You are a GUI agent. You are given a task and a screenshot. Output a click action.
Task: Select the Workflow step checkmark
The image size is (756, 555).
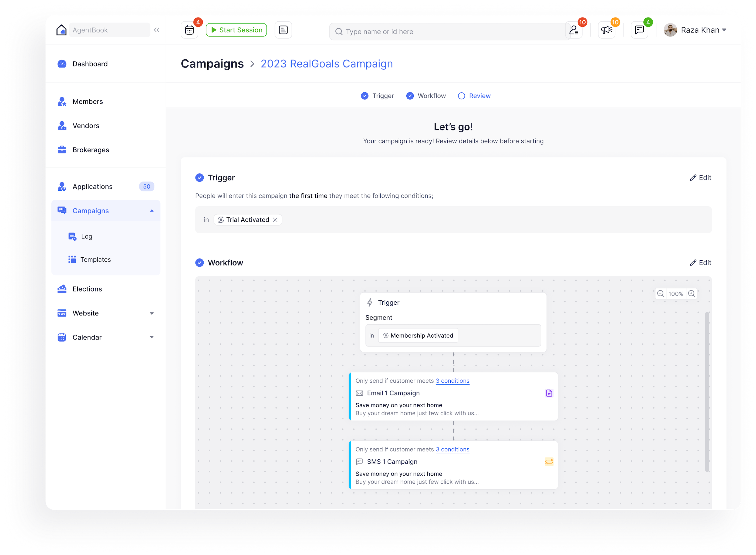click(410, 96)
